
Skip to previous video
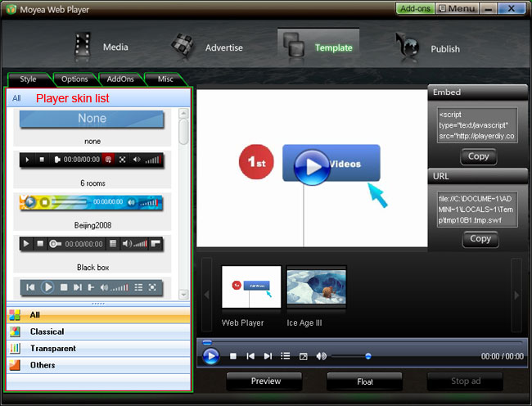(x=250, y=356)
